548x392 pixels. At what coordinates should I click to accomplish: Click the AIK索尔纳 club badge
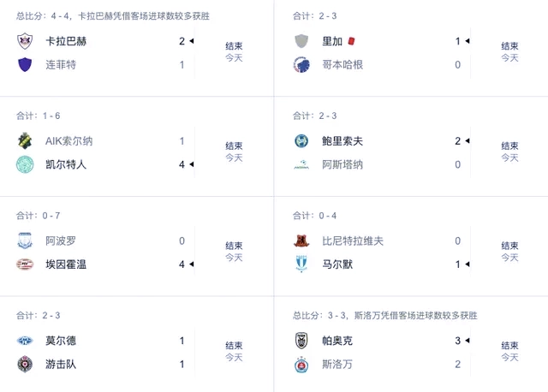click(x=25, y=141)
